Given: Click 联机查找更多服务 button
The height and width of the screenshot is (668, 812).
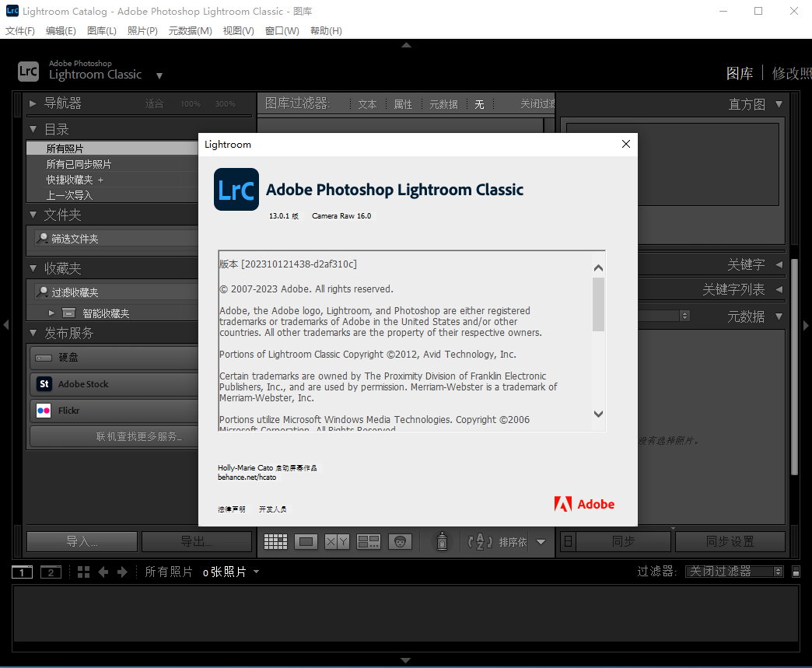Looking at the screenshot, I should [x=114, y=436].
